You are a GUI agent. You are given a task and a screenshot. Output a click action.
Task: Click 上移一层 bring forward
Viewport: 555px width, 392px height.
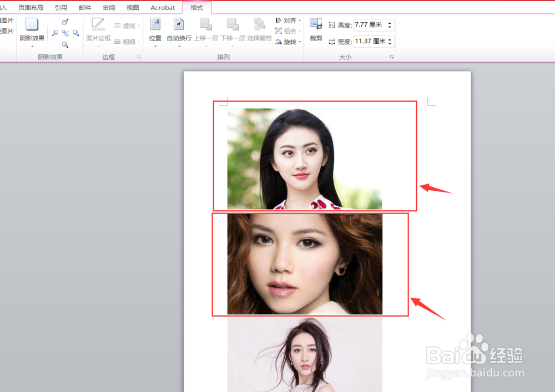tap(206, 32)
